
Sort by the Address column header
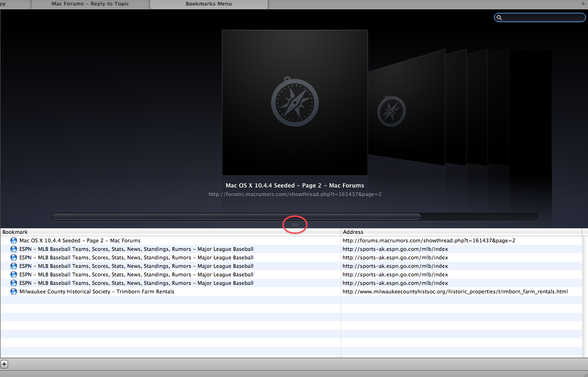[x=462, y=232]
